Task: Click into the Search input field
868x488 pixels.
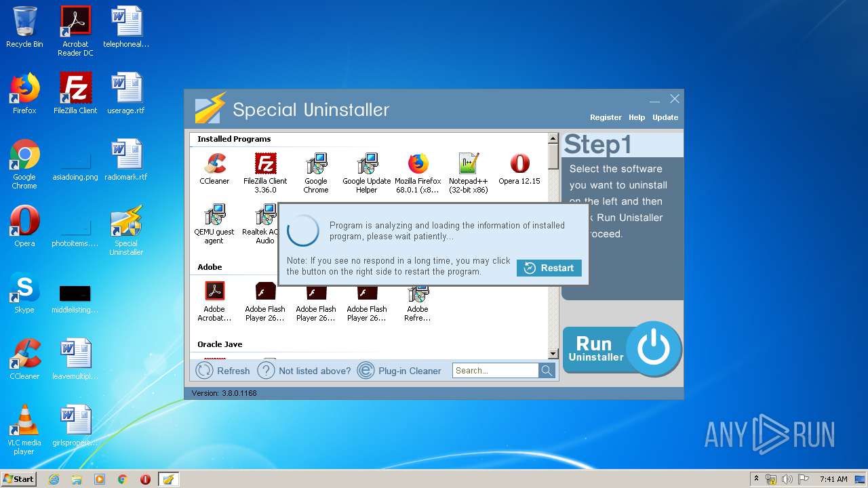Action: (495, 370)
